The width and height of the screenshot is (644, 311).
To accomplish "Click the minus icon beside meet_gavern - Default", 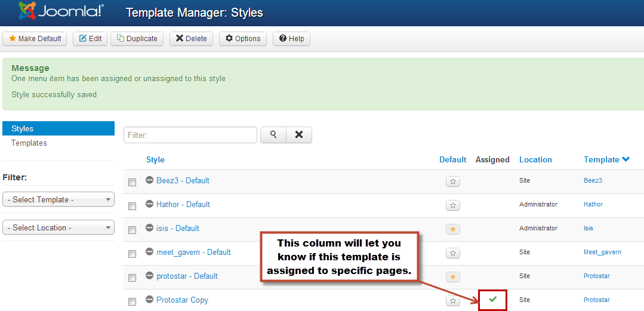I will [x=150, y=251].
